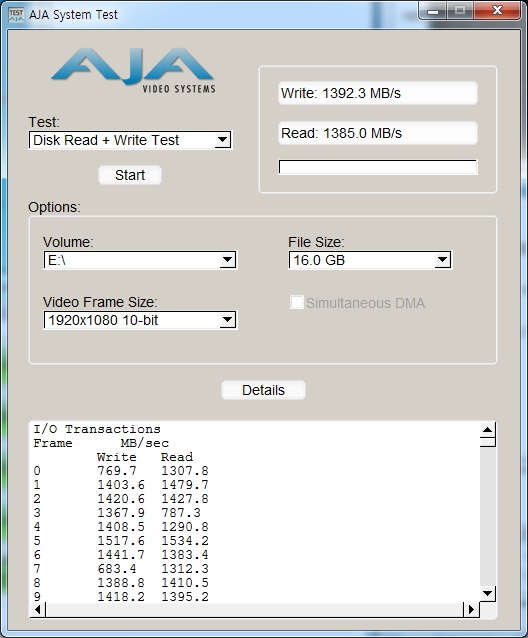Click the Frame header text
The width and height of the screenshot is (528, 638).
click(53, 443)
